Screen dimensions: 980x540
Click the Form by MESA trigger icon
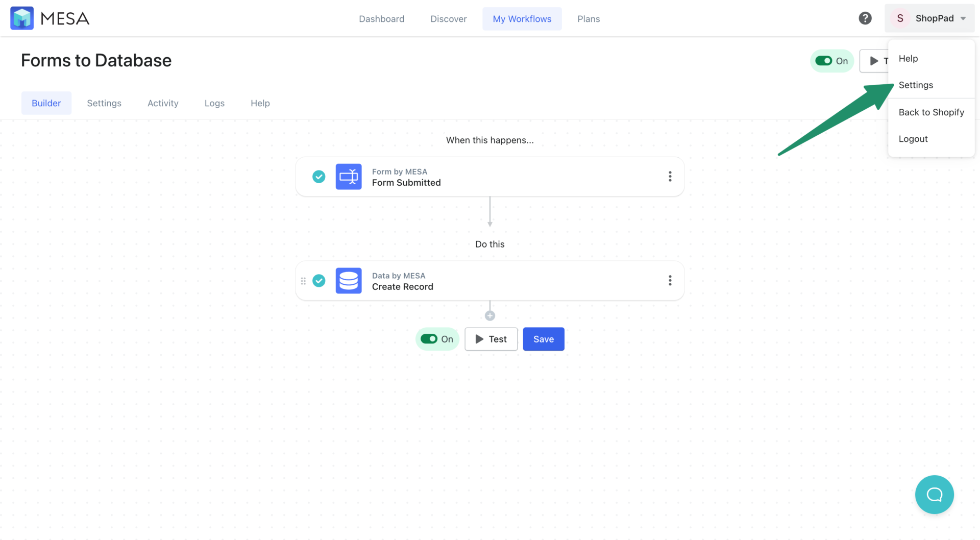click(349, 177)
